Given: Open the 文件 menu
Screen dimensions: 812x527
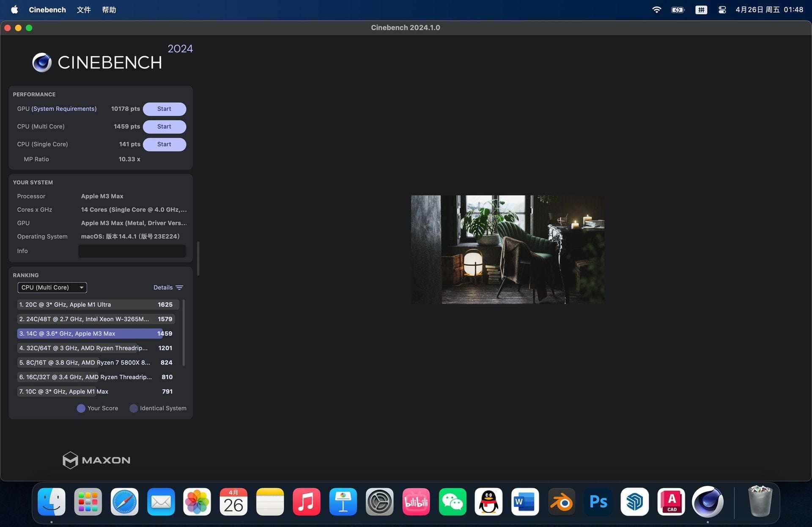Looking at the screenshot, I should click(x=83, y=9).
